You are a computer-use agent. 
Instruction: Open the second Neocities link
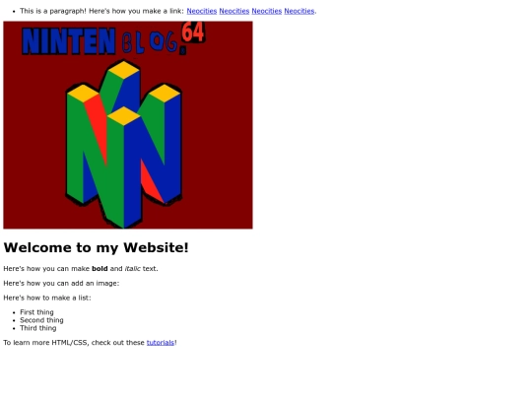pyautogui.click(x=234, y=11)
